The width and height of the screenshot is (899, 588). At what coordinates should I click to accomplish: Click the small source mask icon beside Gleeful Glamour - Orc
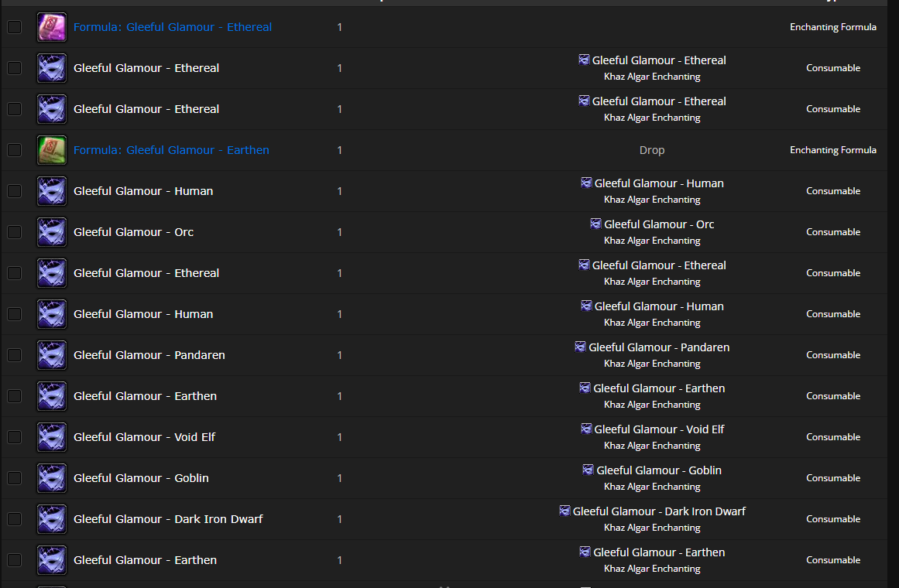595,224
